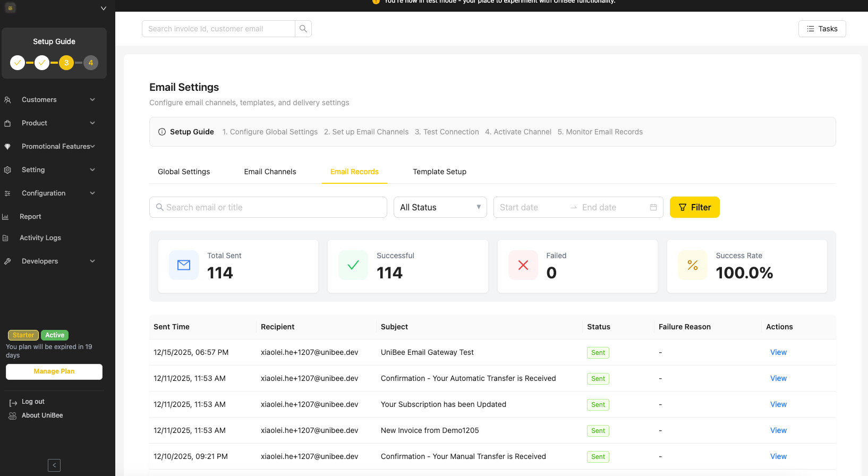This screenshot has height=476, width=868.
Task: Click step '1. Configure Global Settings'
Action: point(270,132)
